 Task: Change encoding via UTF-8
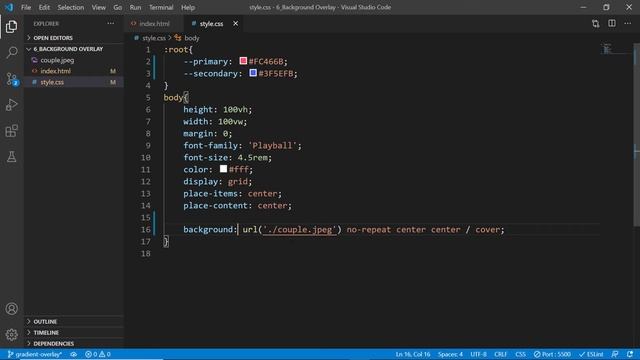point(478,354)
